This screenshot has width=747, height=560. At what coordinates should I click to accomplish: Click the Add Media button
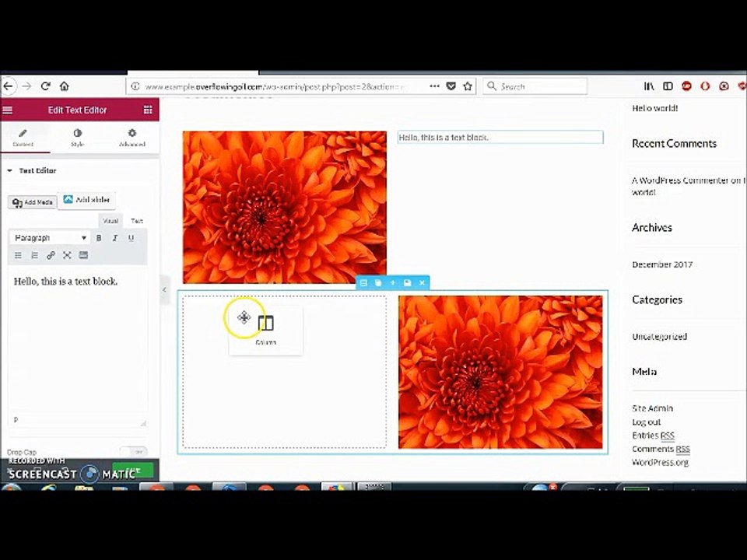[33, 202]
